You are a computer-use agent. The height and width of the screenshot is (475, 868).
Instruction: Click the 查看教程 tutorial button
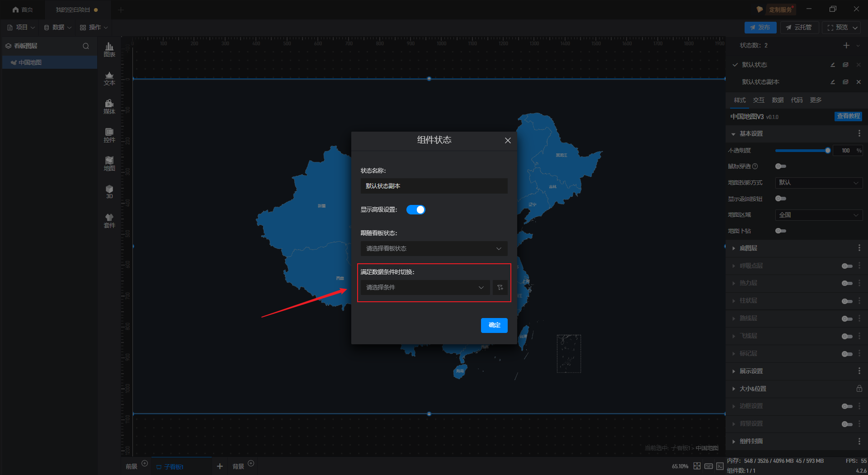click(x=848, y=116)
